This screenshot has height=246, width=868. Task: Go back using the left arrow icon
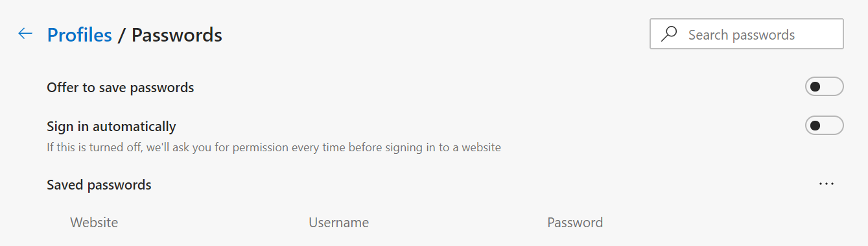tap(25, 34)
